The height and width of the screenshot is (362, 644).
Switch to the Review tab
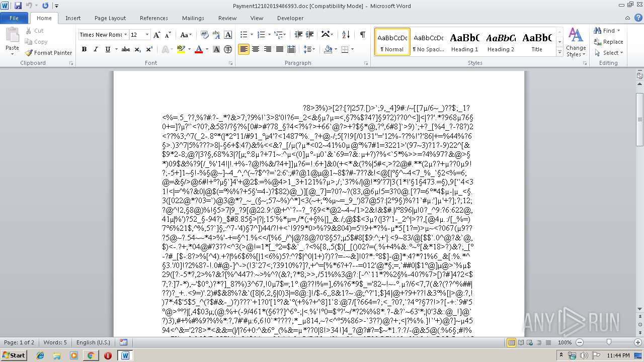(227, 18)
